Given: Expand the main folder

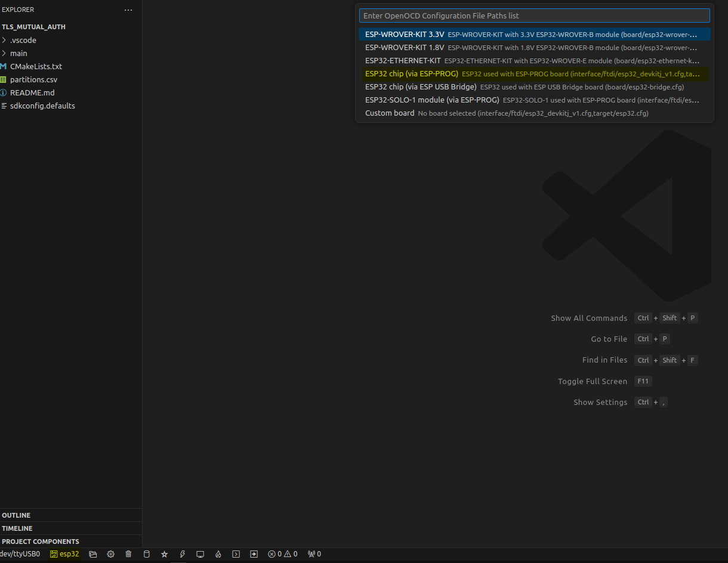Looking at the screenshot, I should pos(71,53).
